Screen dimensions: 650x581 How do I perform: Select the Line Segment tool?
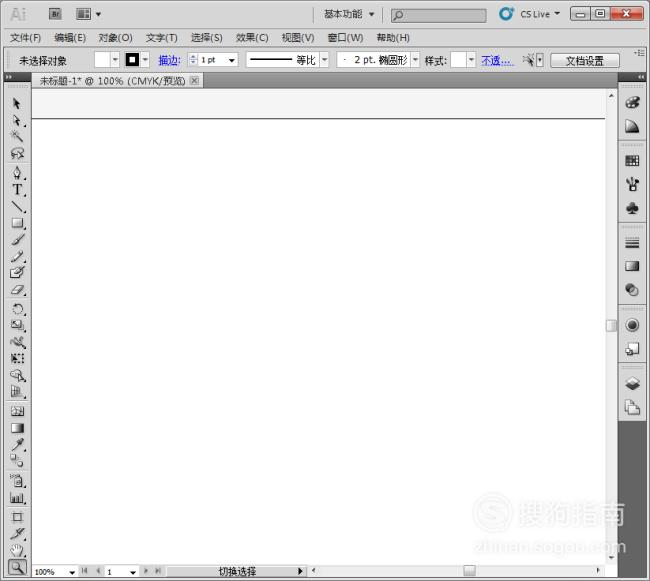17,206
